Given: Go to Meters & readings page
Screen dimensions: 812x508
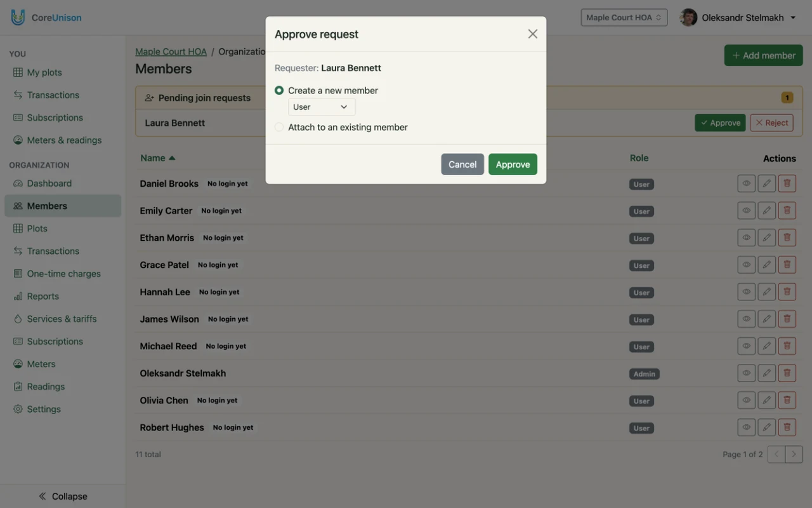Looking at the screenshot, I should (63, 140).
